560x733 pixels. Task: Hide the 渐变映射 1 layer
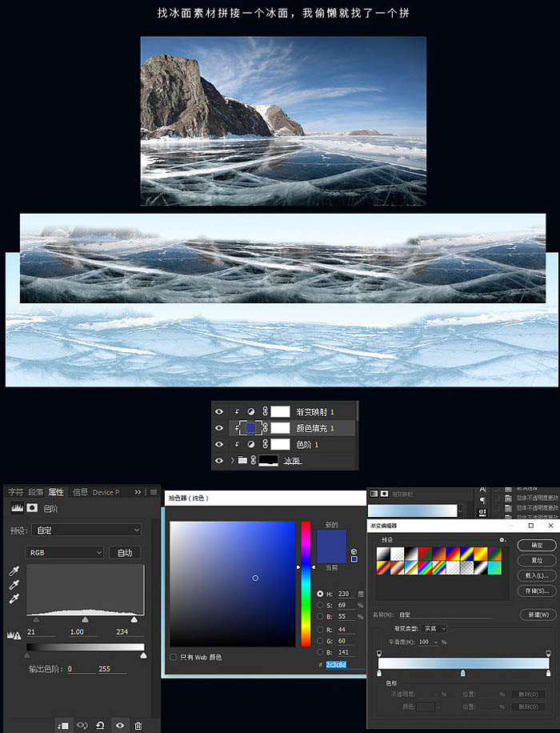[219, 412]
